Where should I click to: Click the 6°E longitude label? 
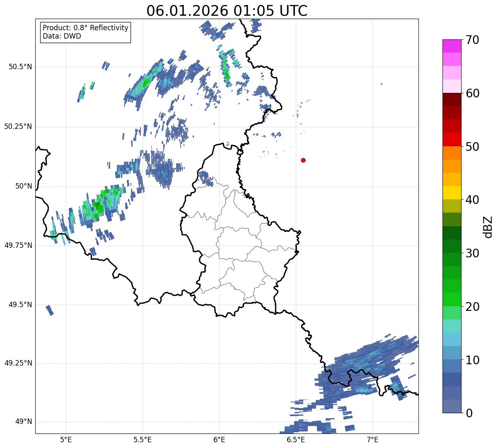(x=220, y=440)
